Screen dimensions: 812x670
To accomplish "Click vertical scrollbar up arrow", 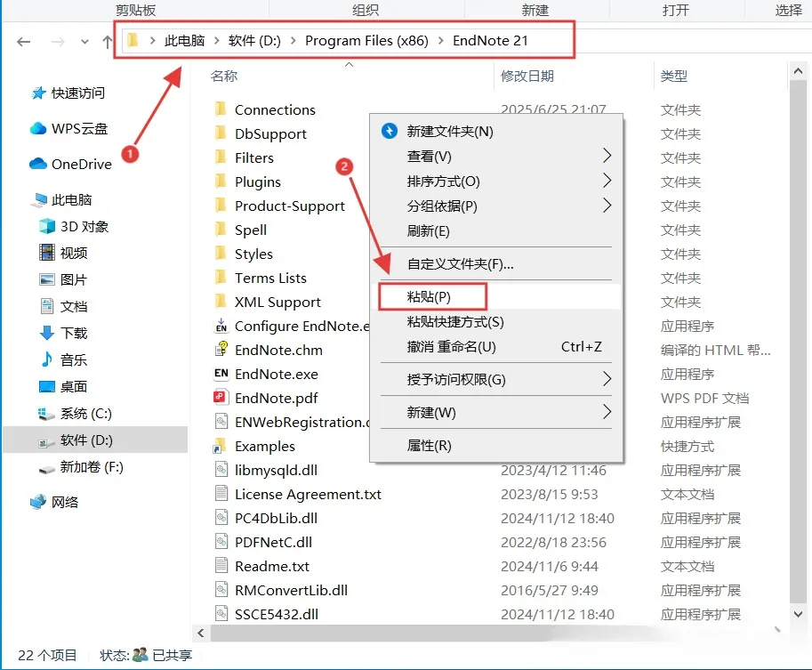I will pyautogui.click(x=798, y=72).
